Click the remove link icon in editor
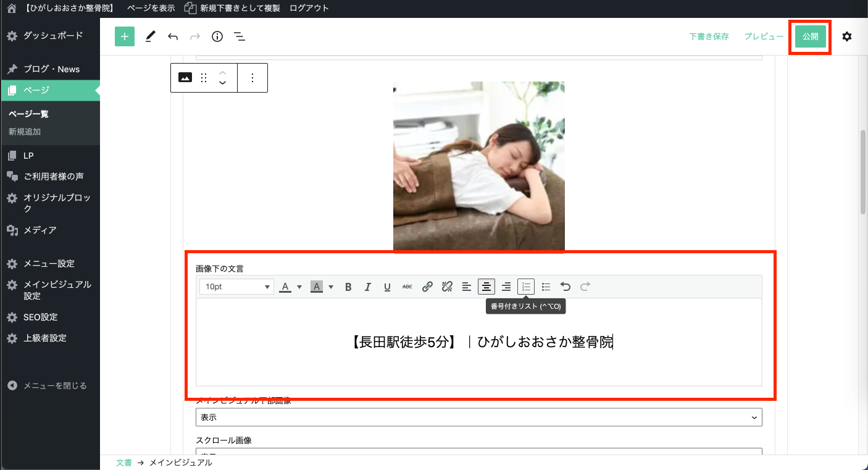Screen dimensions: 868x470 (x=447, y=287)
